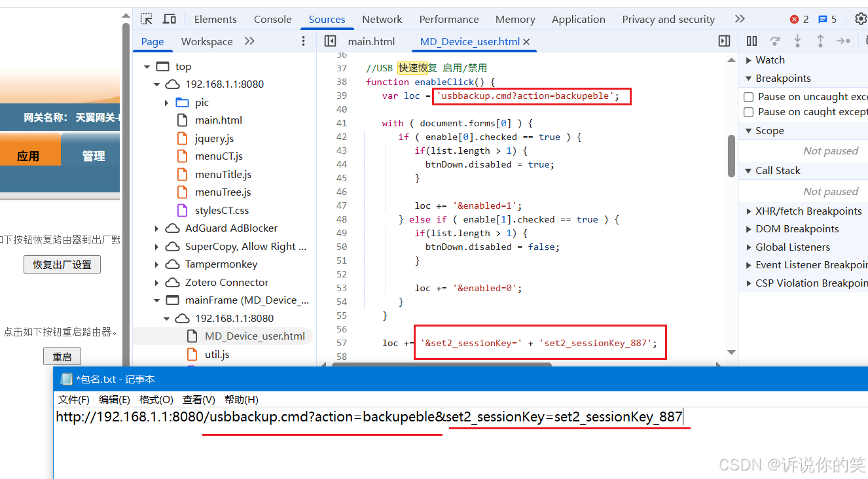Toggle the navigator sidebar icon
The height and width of the screenshot is (479, 868).
click(330, 41)
